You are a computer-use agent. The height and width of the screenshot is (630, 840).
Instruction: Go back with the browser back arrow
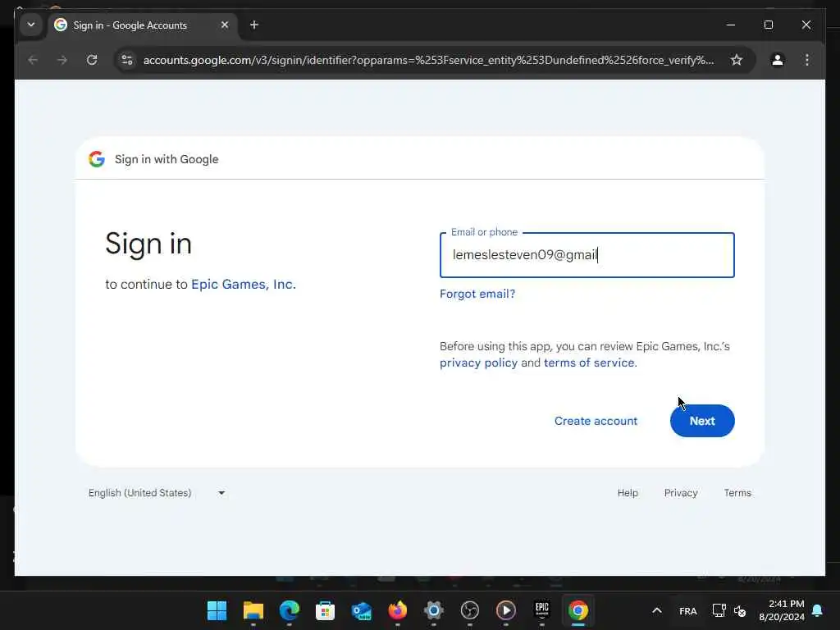pyautogui.click(x=33, y=60)
